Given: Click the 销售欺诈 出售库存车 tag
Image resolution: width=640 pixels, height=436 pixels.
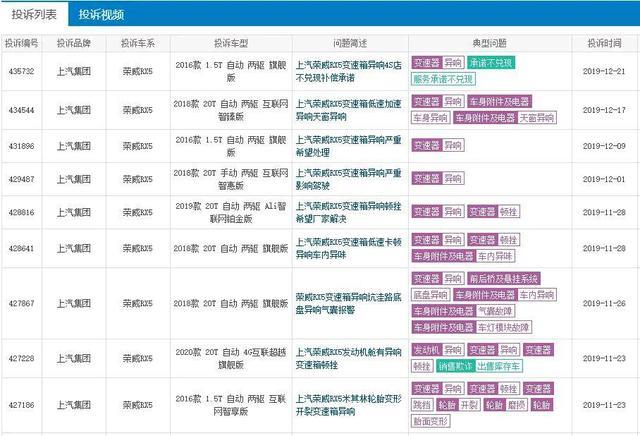Looking at the screenshot, I should [479, 366].
